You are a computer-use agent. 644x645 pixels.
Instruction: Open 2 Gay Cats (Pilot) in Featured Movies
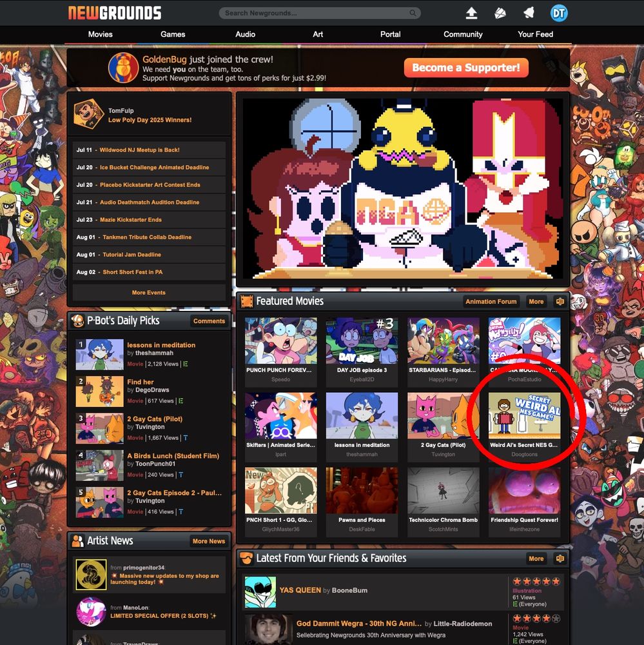tap(444, 415)
